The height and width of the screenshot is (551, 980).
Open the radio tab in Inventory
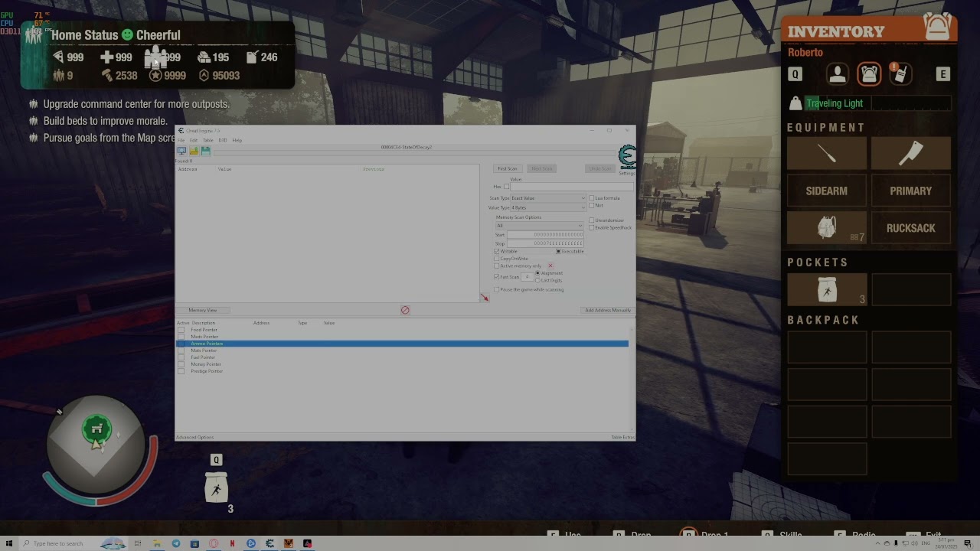[900, 74]
